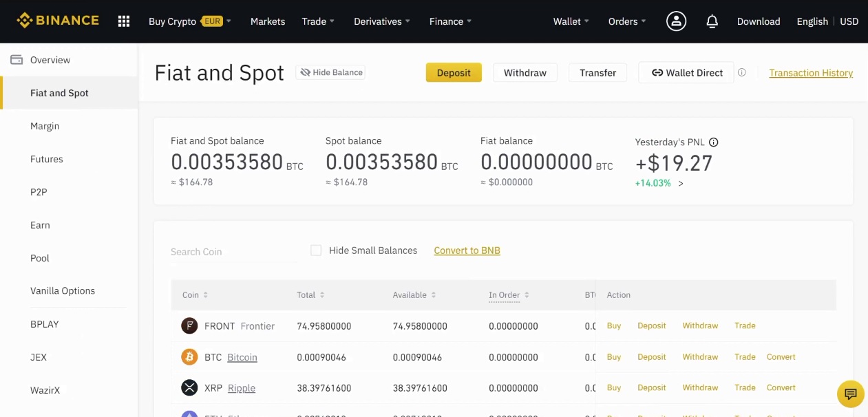Click Trade in the BTC row
868x417 pixels.
(x=745, y=356)
